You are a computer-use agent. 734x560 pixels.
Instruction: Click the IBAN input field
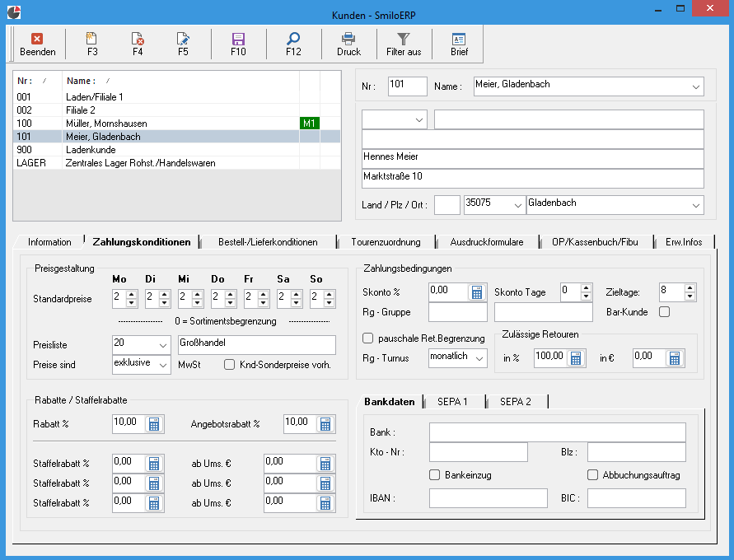[x=488, y=497]
